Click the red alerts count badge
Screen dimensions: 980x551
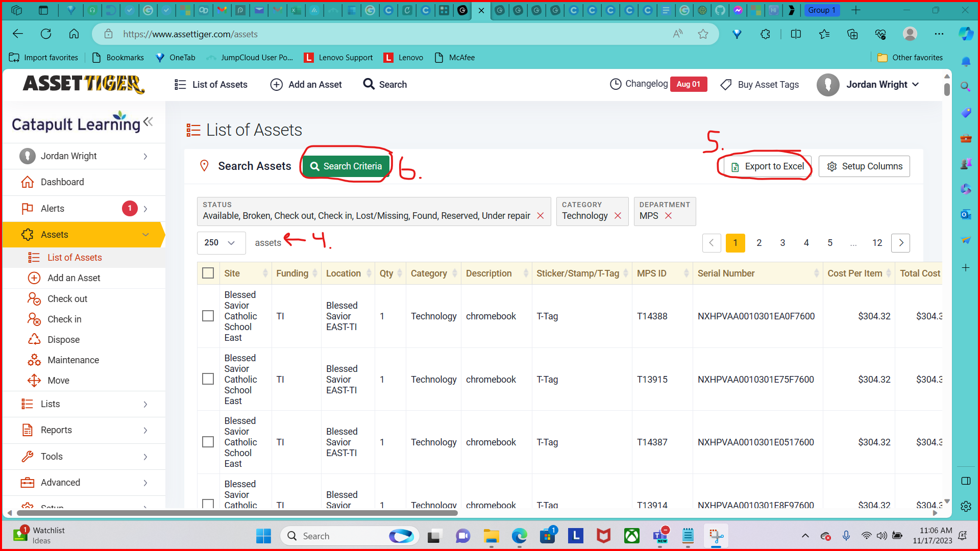tap(130, 208)
